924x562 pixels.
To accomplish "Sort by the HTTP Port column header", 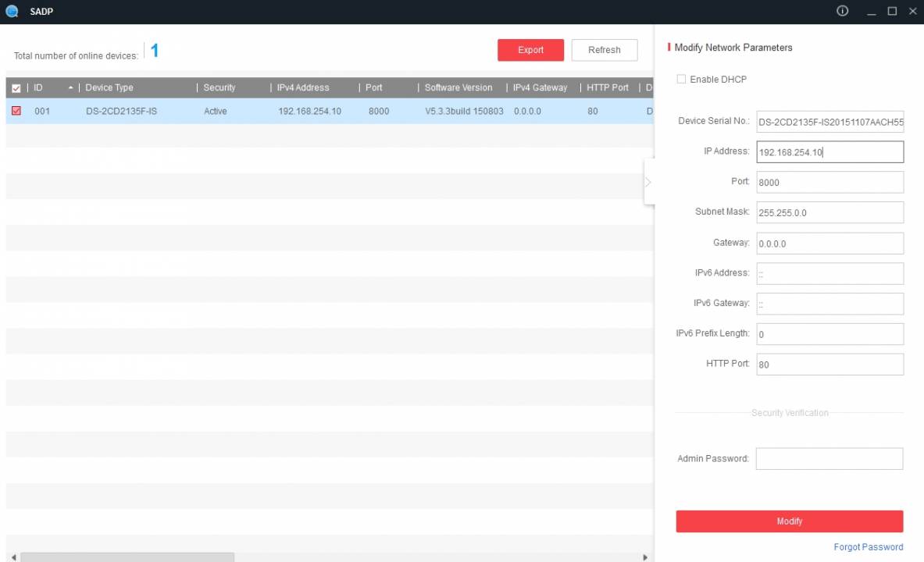I will (x=608, y=87).
